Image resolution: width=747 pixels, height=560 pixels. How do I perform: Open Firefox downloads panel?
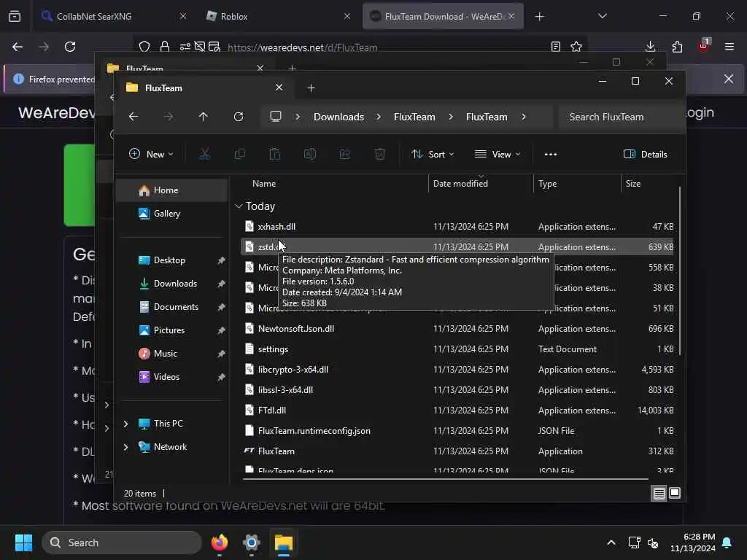pos(650,47)
